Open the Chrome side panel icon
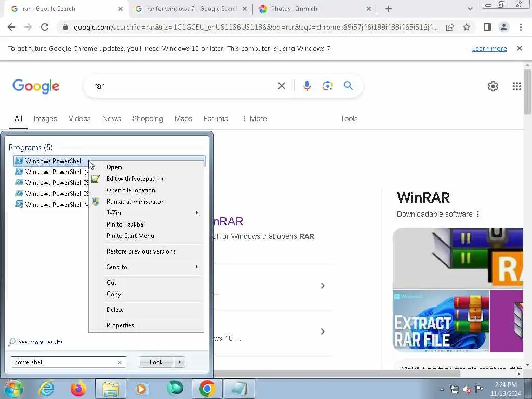532x399 pixels. point(487,27)
